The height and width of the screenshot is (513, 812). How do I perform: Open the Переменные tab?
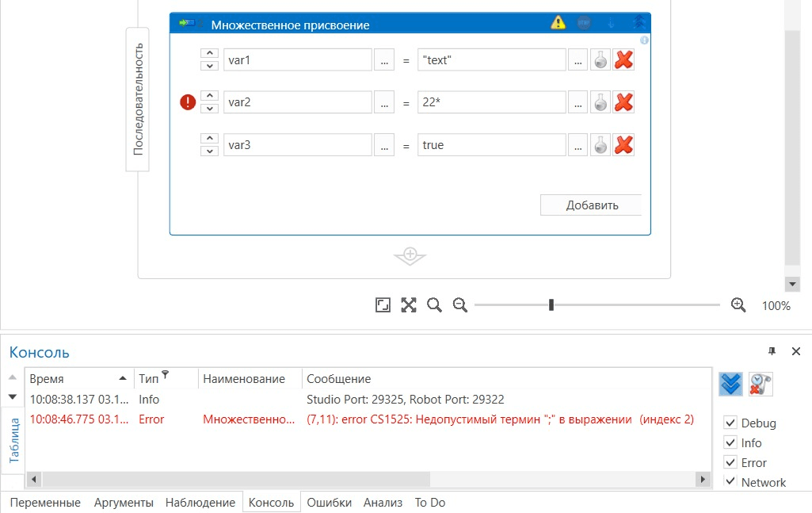point(45,503)
